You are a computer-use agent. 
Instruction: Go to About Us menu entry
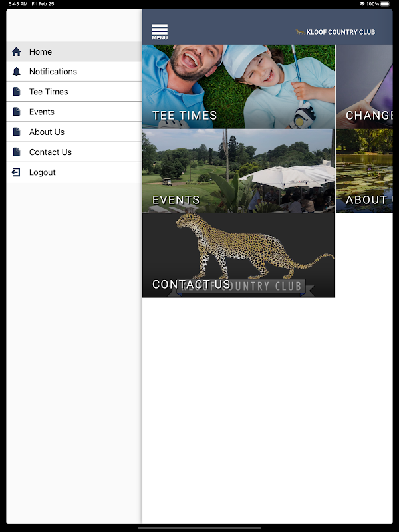coord(74,132)
